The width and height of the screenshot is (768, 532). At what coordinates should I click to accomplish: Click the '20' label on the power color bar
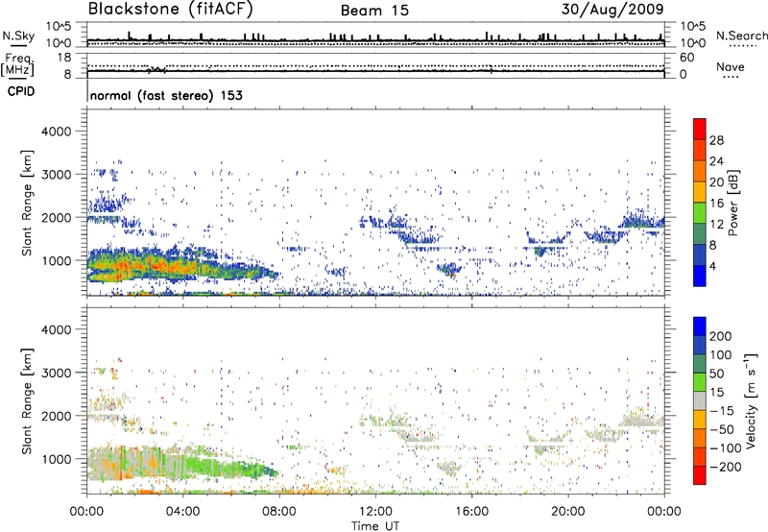tap(716, 182)
